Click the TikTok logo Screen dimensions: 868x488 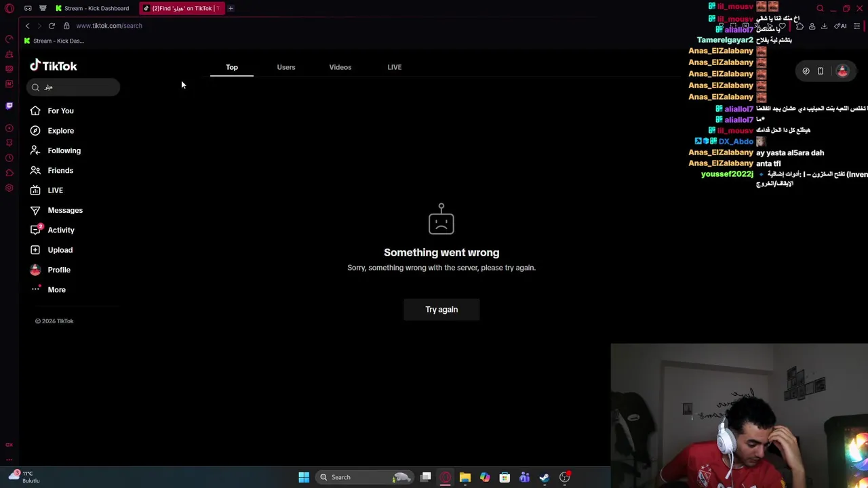[54, 66]
